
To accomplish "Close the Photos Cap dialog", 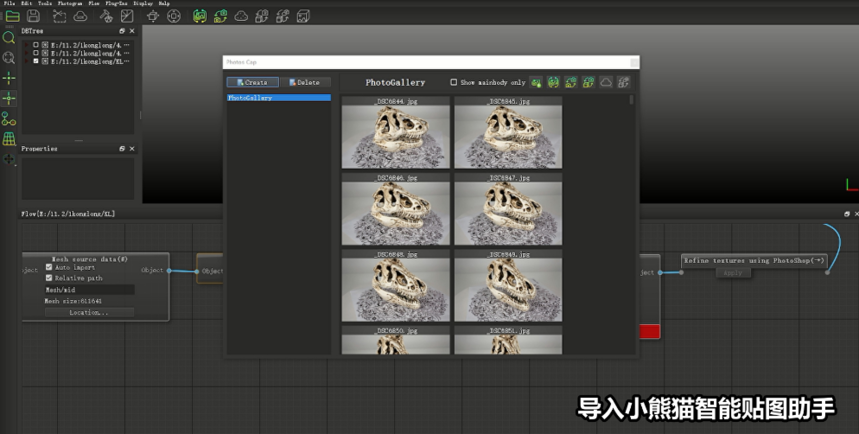I will pyautogui.click(x=634, y=62).
